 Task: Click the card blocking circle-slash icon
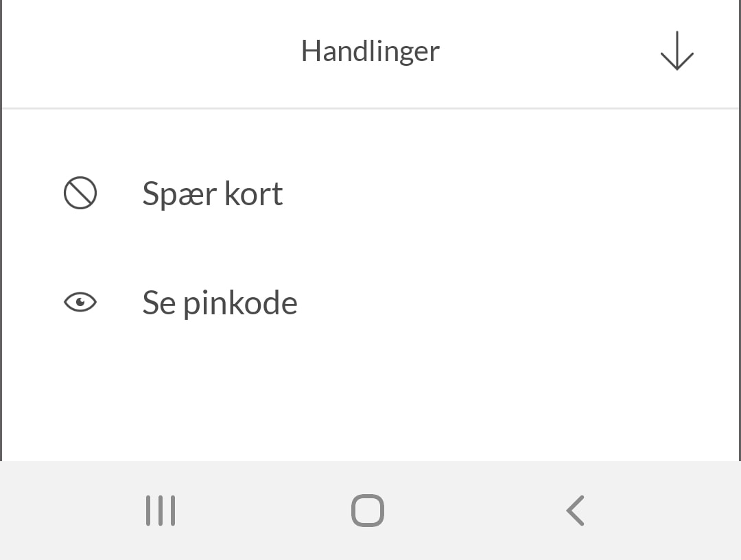coord(80,193)
